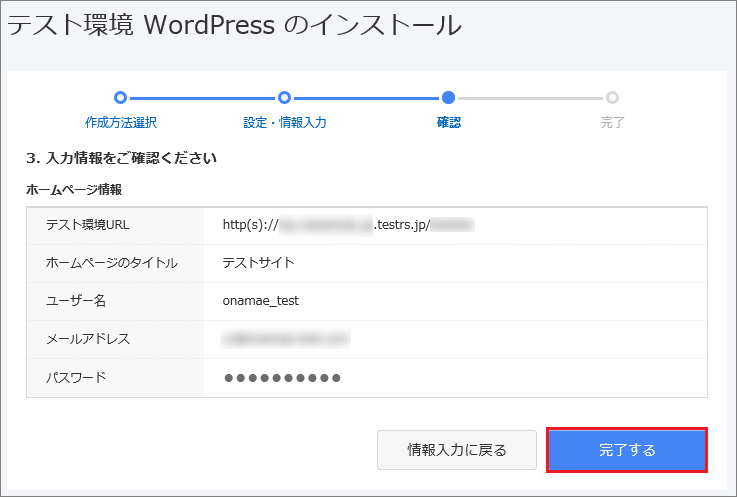Click the ホームページのタイトル label

pos(112,263)
